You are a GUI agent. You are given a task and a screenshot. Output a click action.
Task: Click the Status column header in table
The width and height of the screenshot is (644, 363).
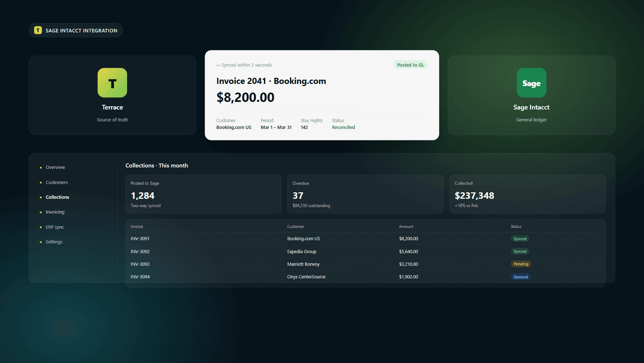click(516, 227)
